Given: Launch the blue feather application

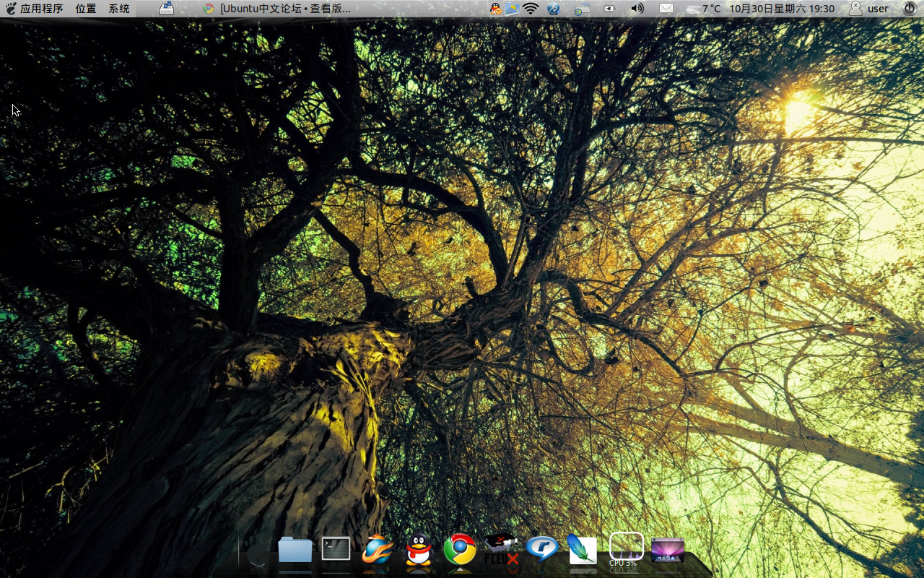Looking at the screenshot, I should pos(582,550).
